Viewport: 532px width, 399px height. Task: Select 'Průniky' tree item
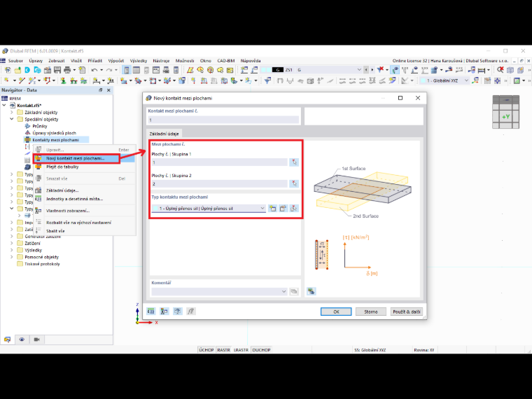click(x=40, y=126)
